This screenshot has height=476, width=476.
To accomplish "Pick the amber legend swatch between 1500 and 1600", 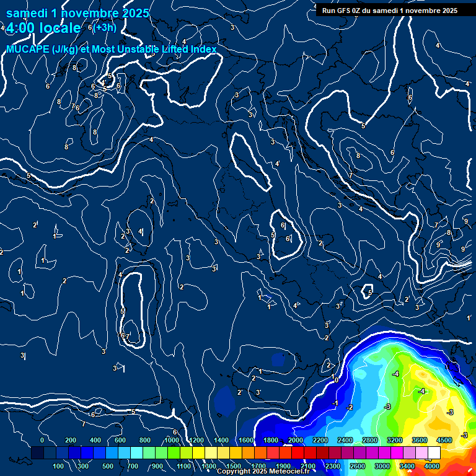I will [236, 452].
